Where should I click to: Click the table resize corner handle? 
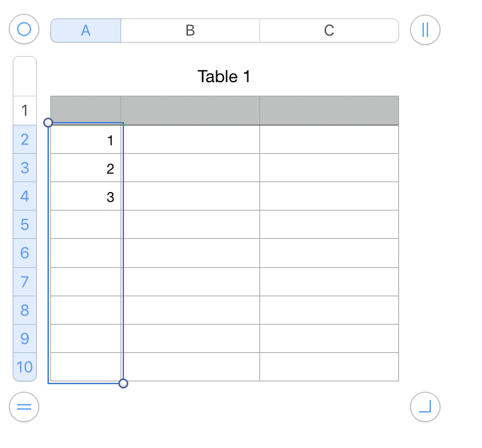[x=425, y=407]
